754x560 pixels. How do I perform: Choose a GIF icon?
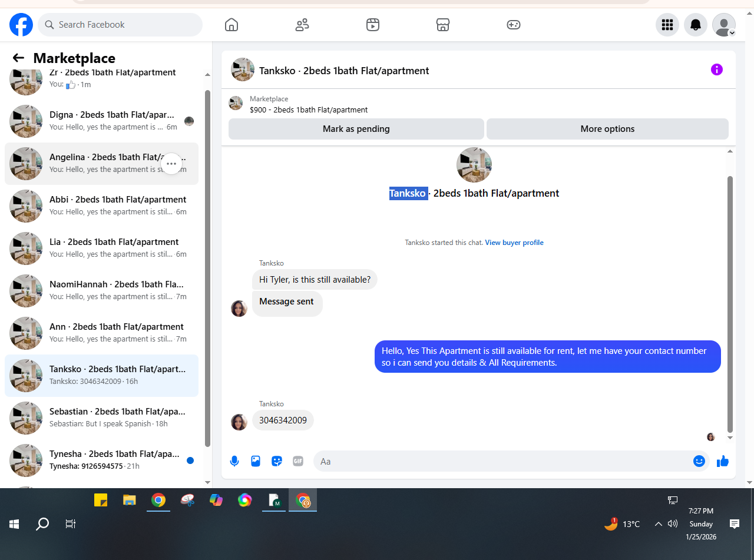298,461
